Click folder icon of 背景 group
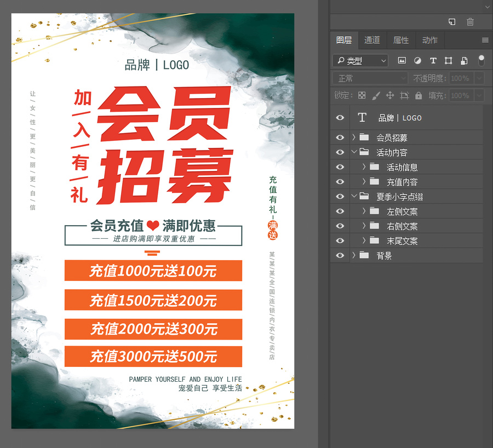The image size is (493, 448). (364, 255)
